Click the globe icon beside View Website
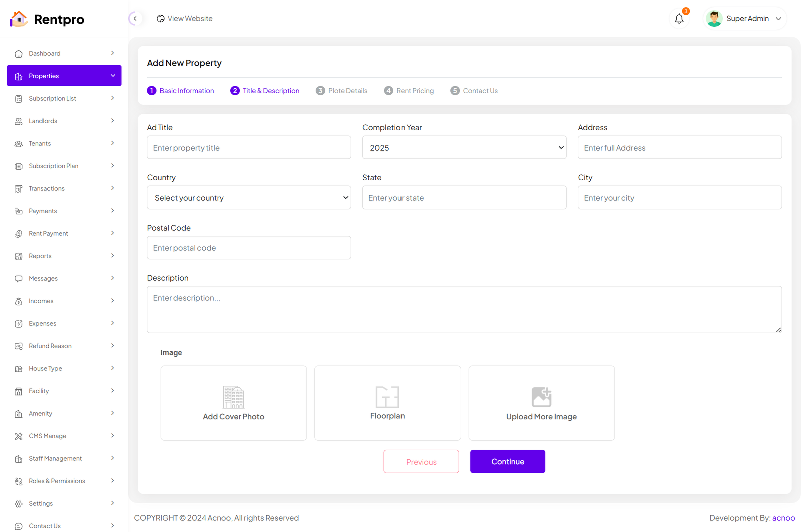Image resolution: width=801 pixels, height=532 pixels. tap(161, 19)
